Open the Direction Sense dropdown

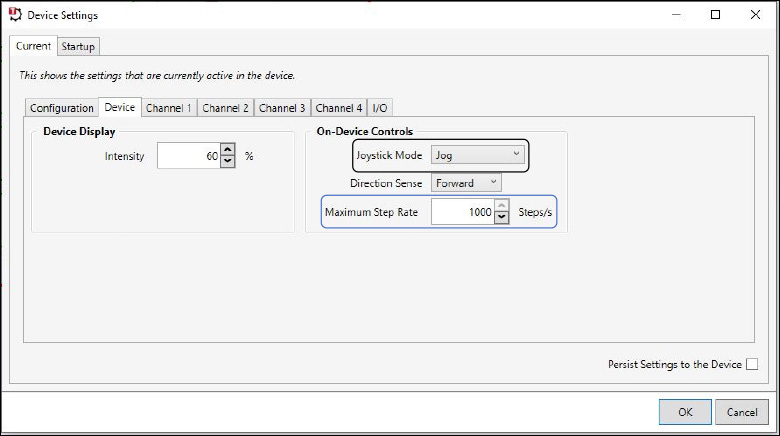coord(466,183)
